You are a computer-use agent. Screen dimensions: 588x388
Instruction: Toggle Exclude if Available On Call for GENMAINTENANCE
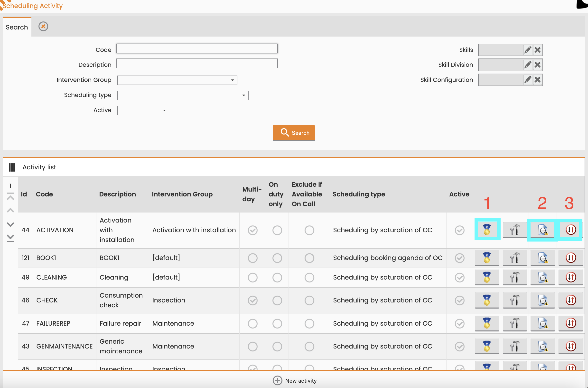pos(309,347)
